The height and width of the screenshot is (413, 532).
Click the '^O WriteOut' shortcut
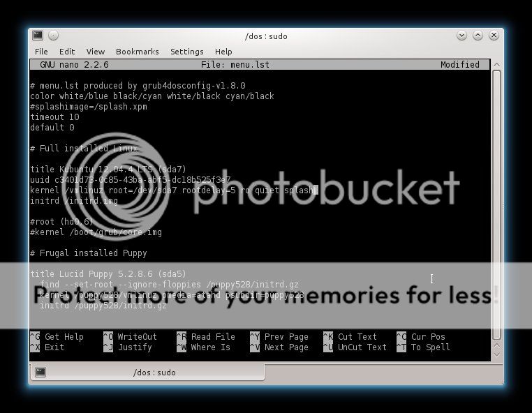click(x=131, y=337)
